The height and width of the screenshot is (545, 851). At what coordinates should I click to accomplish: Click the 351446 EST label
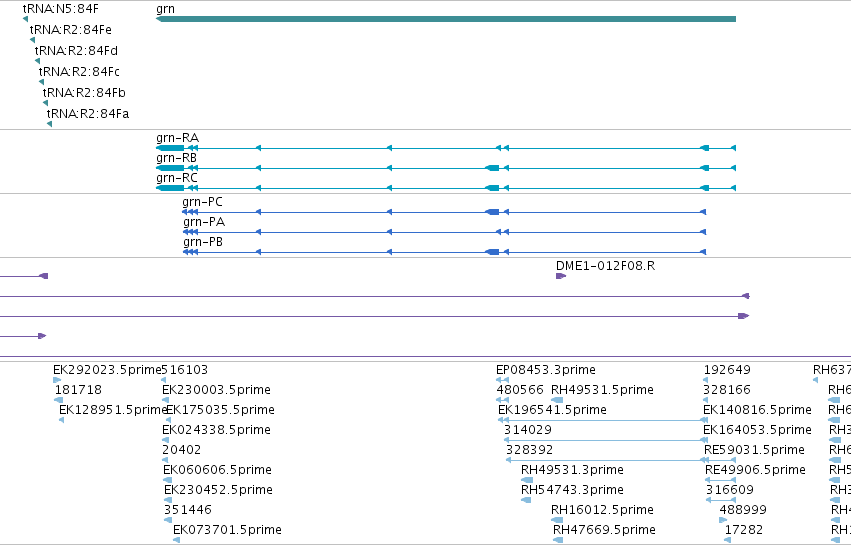tap(188, 510)
